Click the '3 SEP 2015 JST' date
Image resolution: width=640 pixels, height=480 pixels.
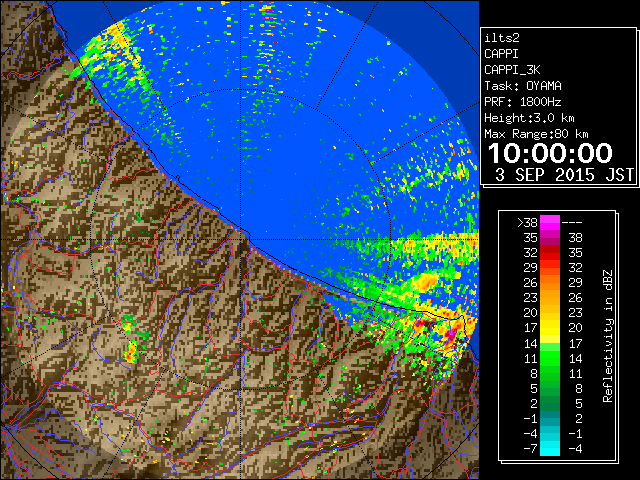tap(564, 175)
